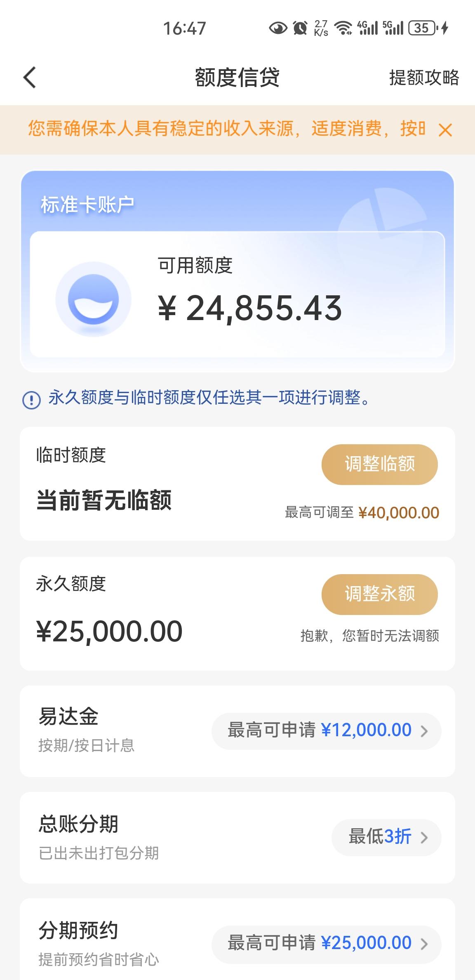This screenshot has height=980, width=475.
Task: Dismiss the orange notice banner
Action: (x=445, y=130)
